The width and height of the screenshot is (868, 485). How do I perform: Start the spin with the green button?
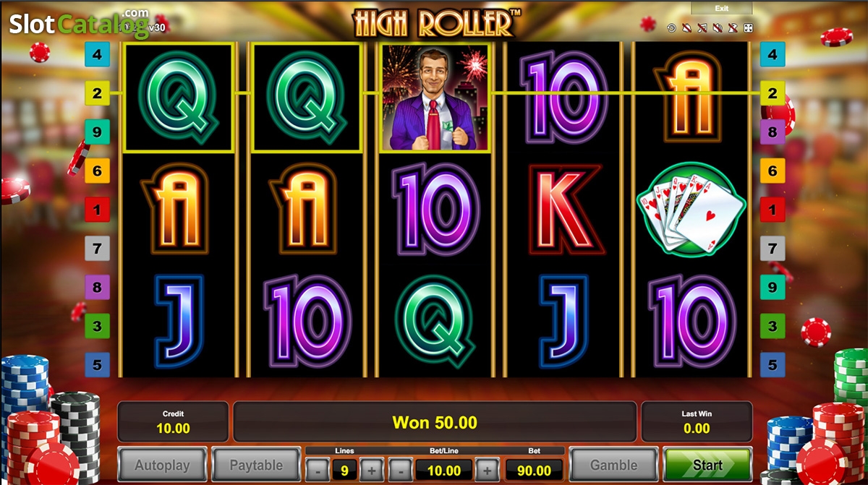(x=707, y=465)
